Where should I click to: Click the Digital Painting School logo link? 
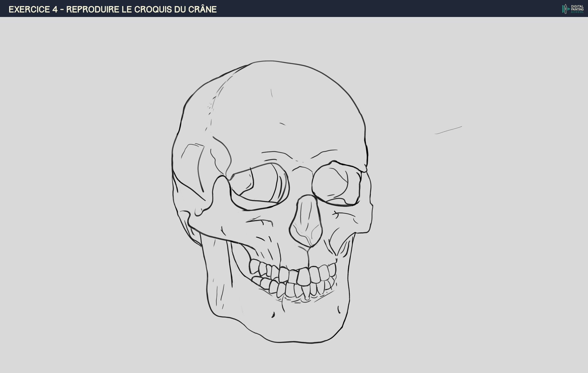coord(571,9)
